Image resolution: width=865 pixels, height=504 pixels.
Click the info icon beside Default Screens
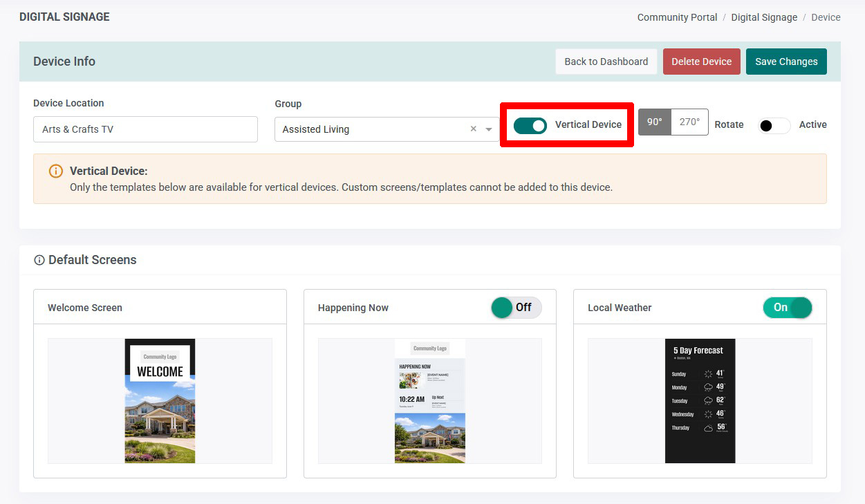(39, 261)
